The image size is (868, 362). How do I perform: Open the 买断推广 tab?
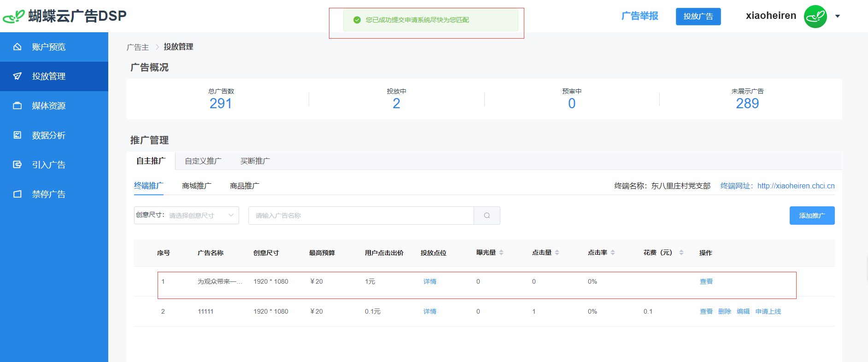point(255,161)
